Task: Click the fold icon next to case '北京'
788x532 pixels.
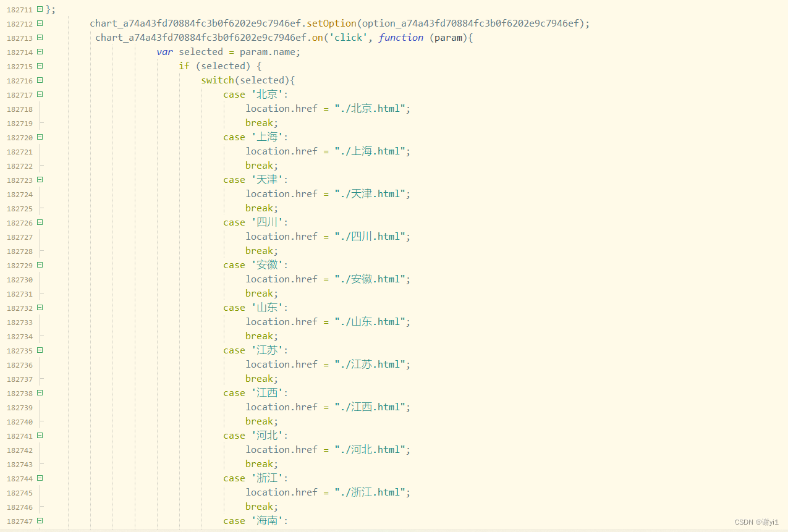Action: tap(39, 95)
